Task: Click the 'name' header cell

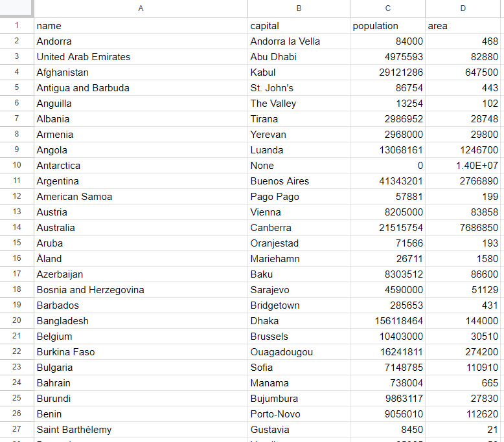Action: coord(141,26)
